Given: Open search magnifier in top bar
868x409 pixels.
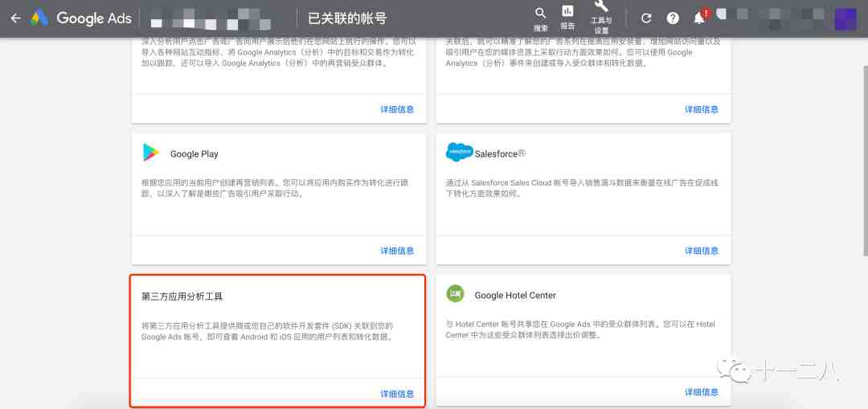Looking at the screenshot, I should tap(540, 14).
